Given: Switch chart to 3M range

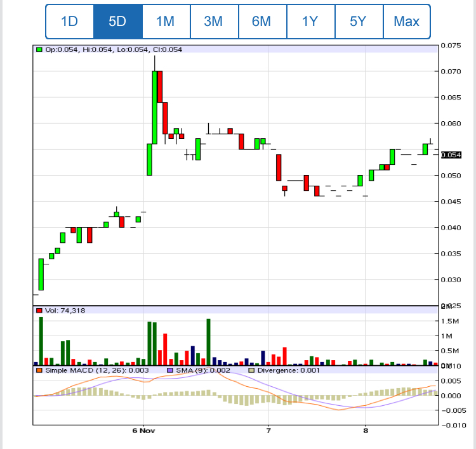Looking at the screenshot, I should tap(215, 22).
